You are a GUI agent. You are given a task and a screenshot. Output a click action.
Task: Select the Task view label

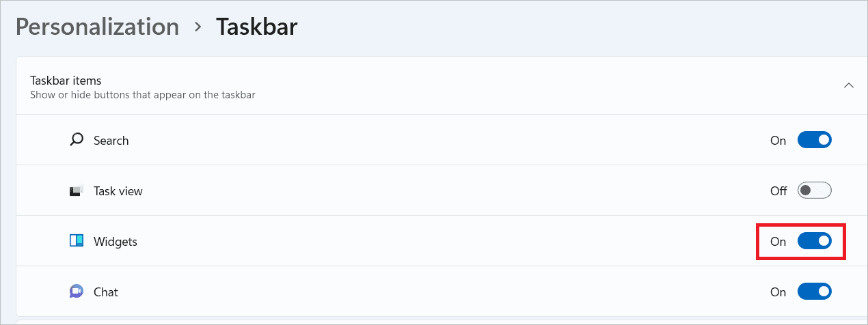click(118, 191)
